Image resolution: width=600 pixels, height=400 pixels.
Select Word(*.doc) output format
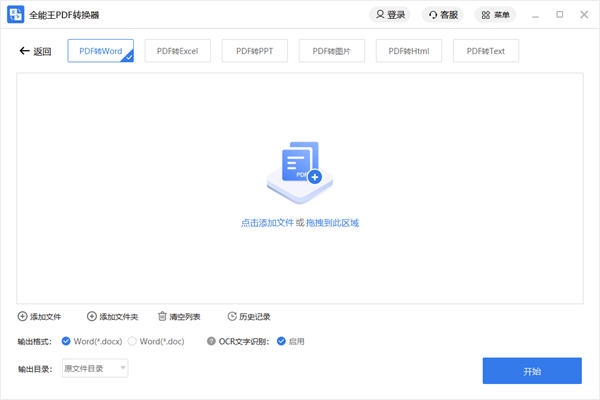tap(156, 341)
